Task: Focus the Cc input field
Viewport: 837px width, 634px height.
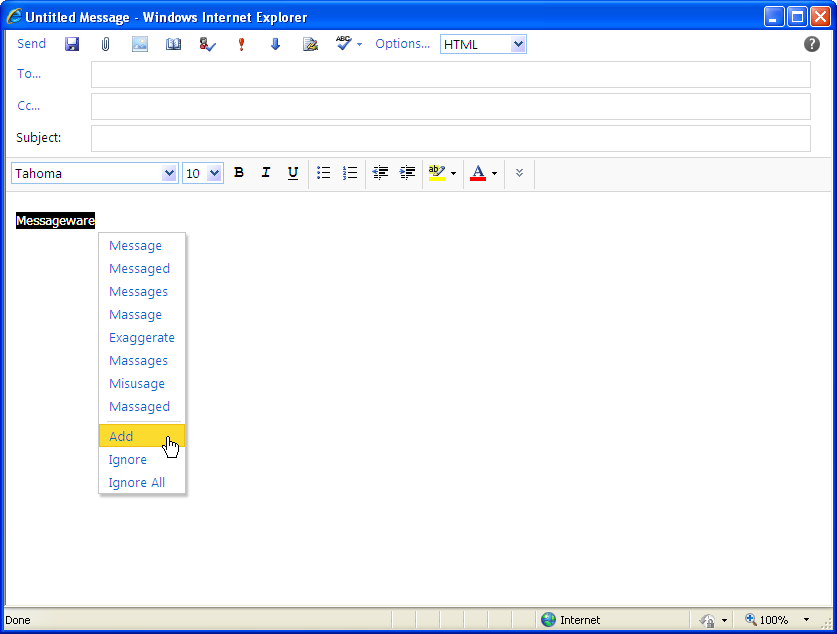Action: [451, 107]
